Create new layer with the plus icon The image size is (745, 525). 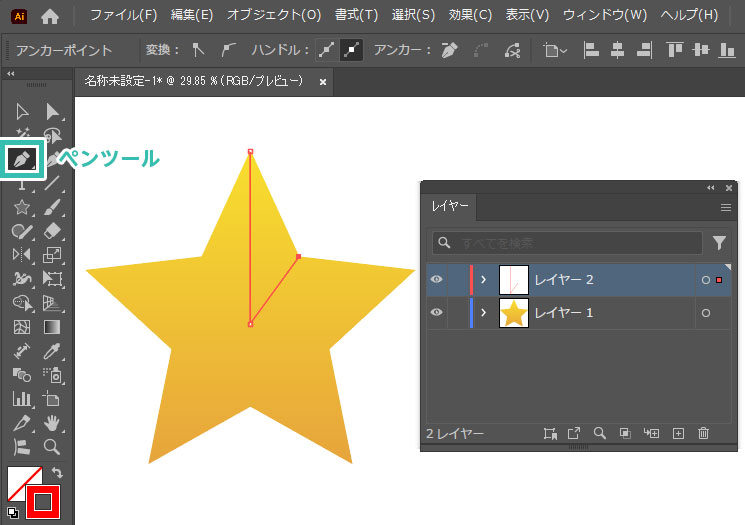pos(677,433)
